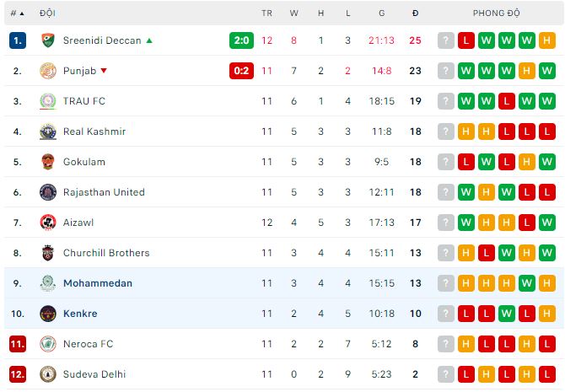Open the Kenkre team link
The height and width of the screenshot is (392, 565).
[80, 314]
